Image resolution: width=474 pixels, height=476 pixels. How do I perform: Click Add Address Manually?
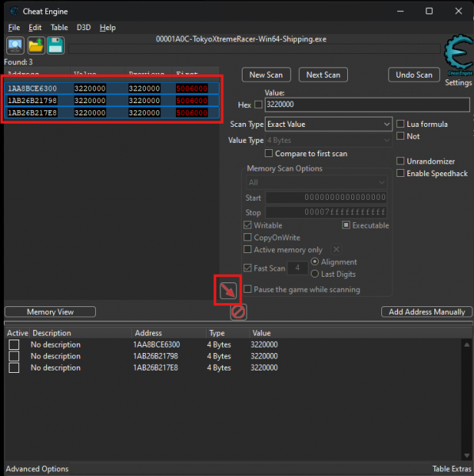coord(426,312)
